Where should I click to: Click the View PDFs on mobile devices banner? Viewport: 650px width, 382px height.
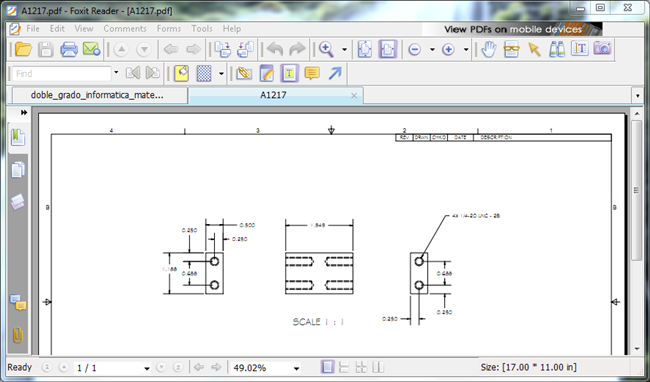coord(512,29)
